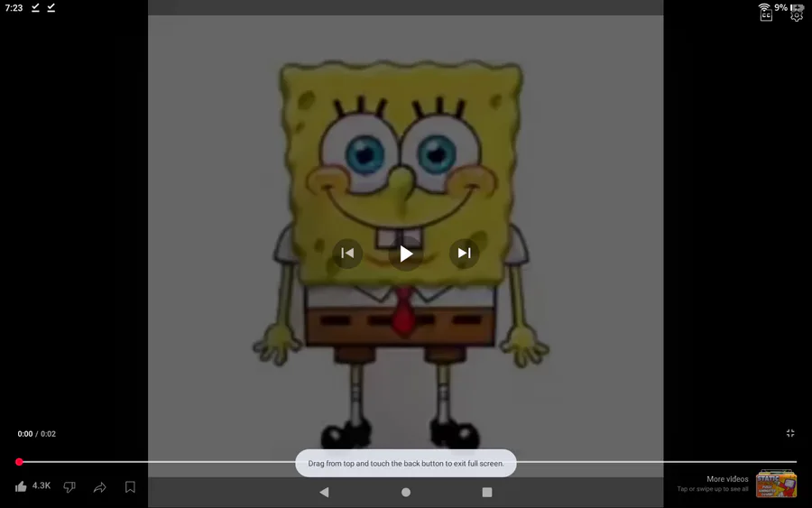The height and width of the screenshot is (508, 812).
Task: Dislike the video
Action: [69, 486]
